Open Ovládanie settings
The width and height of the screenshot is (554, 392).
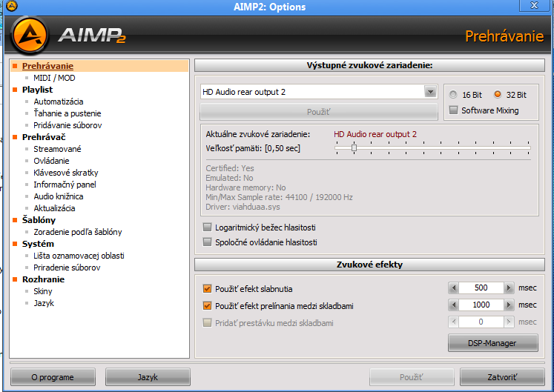(x=51, y=161)
